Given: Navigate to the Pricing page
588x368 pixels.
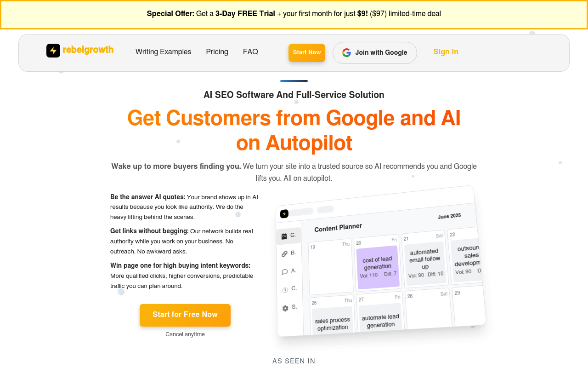Looking at the screenshot, I should click(x=217, y=52).
